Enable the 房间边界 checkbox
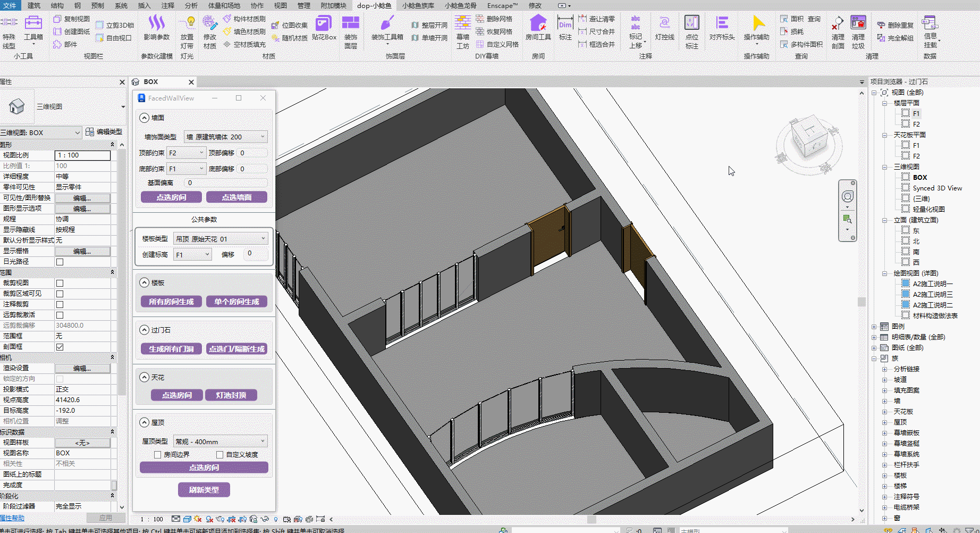Image resolution: width=980 pixels, height=533 pixels. [158, 455]
